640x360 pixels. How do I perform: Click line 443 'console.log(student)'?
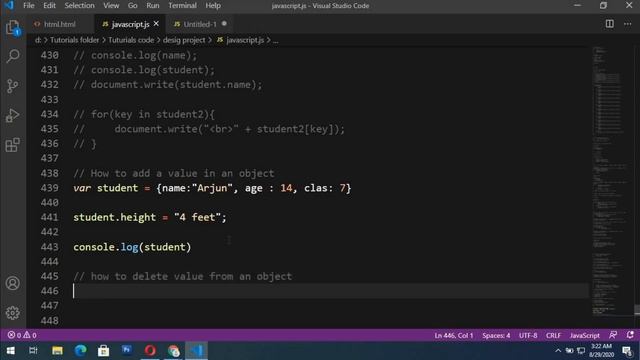pyautogui.click(x=132, y=247)
